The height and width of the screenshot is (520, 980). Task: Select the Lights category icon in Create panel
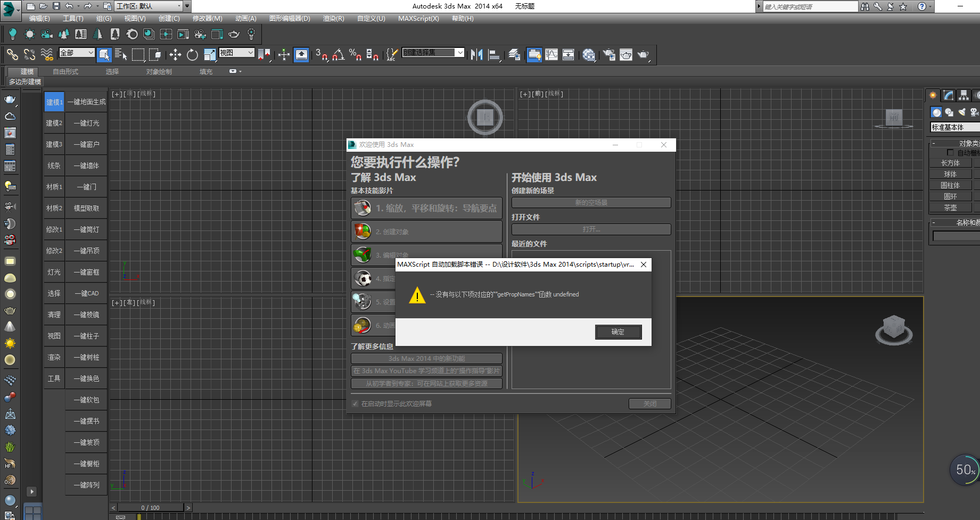(962, 112)
